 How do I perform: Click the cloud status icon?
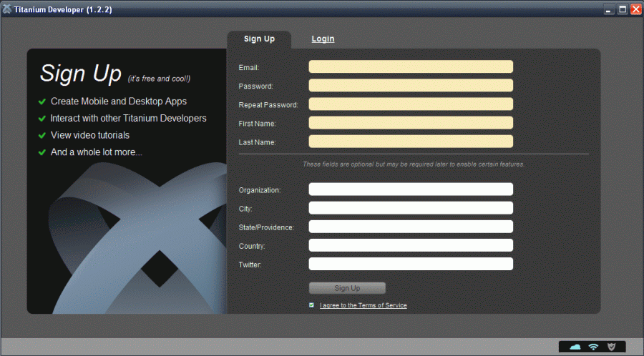(575, 347)
